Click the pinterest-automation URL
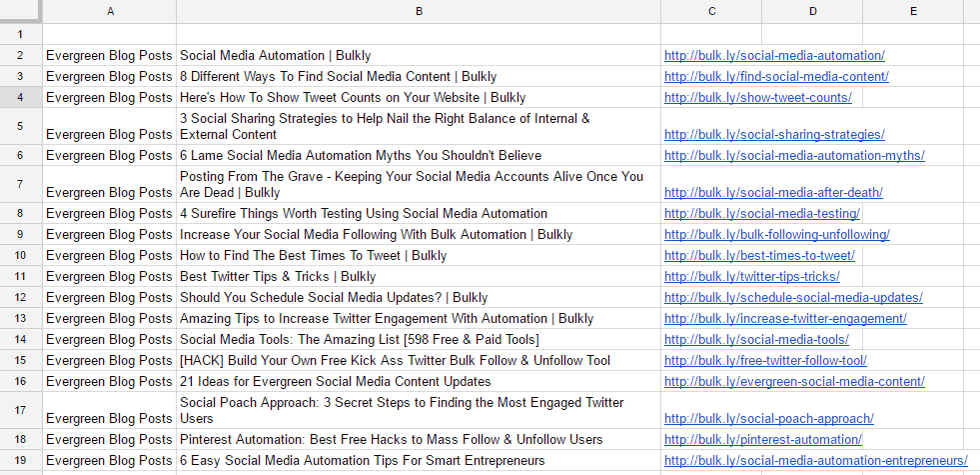The image size is (980, 475). pyautogui.click(x=763, y=439)
